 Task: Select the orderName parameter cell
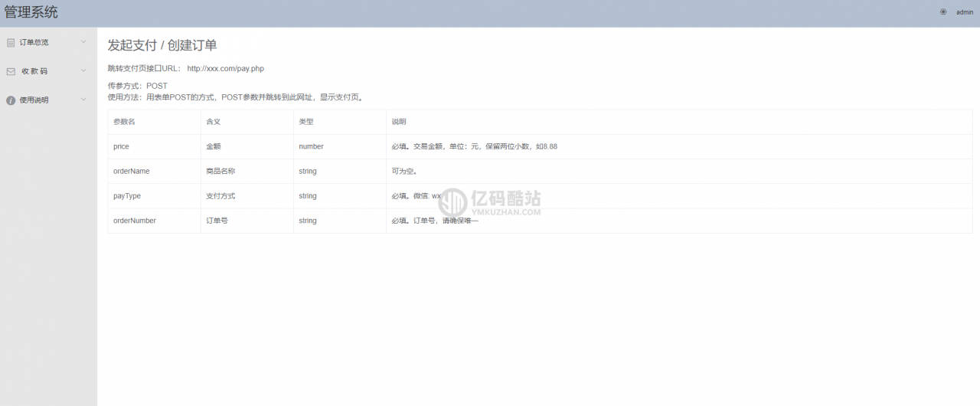[154, 171]
